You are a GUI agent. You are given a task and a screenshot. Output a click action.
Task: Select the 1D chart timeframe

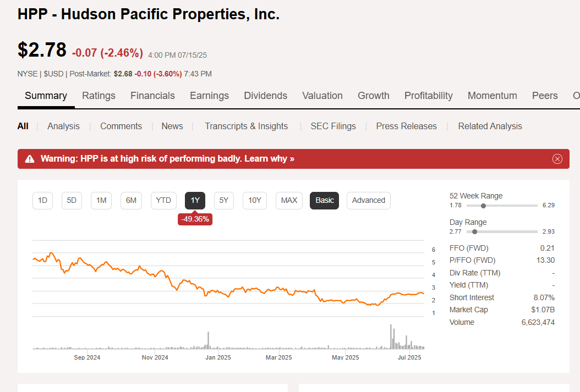pos(42,200)
